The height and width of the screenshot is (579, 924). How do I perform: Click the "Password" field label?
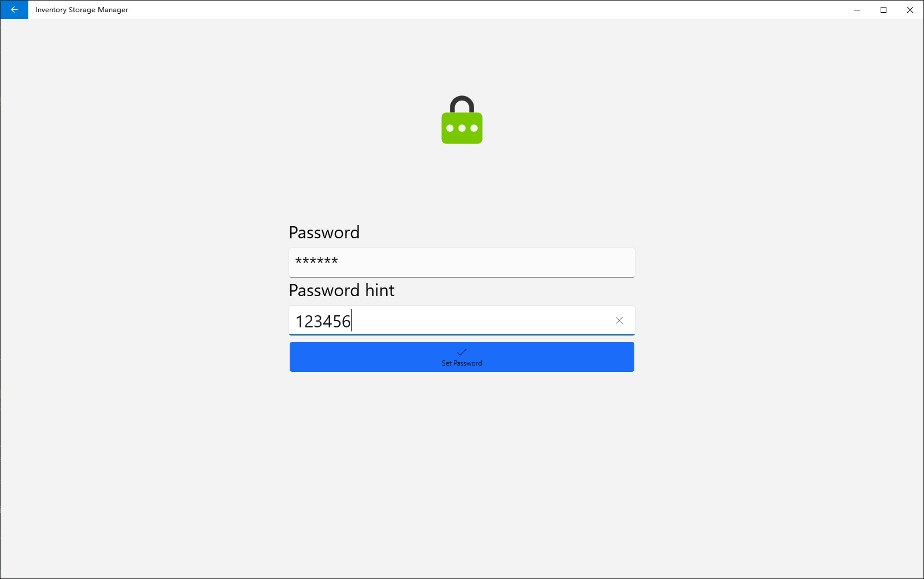tap(324, 233)
